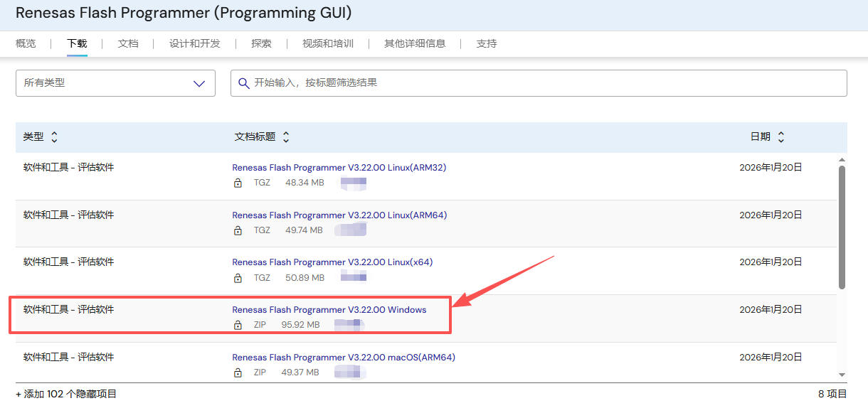Viewport: 868px width, 418px height.
Task: Click the 文档标题 column header label
Action: [255, 137]
